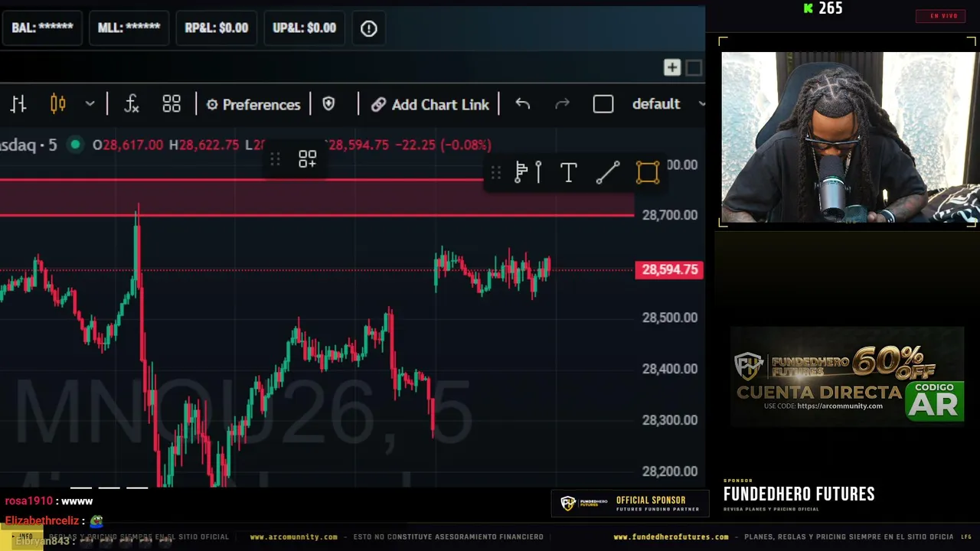Grab the widget drag handle beside grid icon
Viewport: 980px width, 551px height.
pos(275,159)
